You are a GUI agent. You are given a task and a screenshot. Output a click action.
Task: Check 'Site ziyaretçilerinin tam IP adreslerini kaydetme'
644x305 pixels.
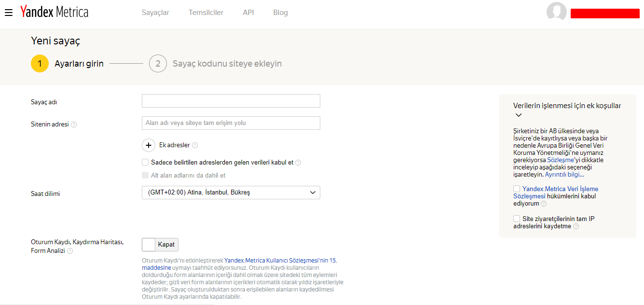(517, 219)
